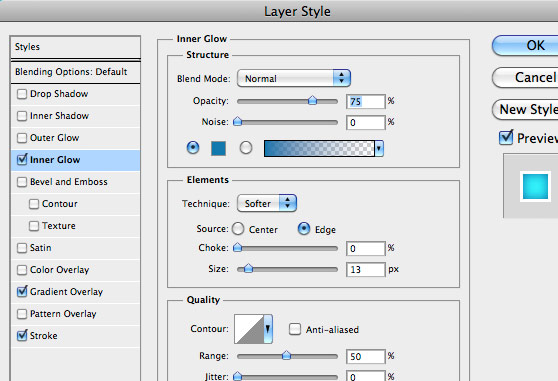Open the Blend Mode dropdown
Screen dimensions: 558x381
[x=294, y=78]
